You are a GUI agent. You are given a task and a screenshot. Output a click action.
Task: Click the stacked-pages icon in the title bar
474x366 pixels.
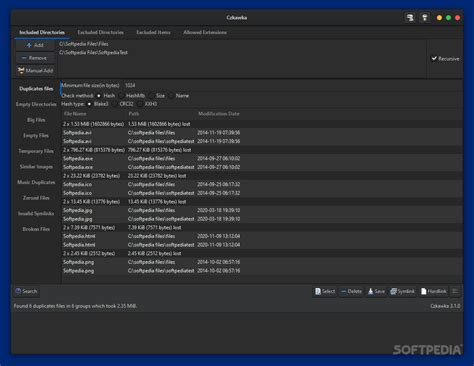(x=410, y=17)
